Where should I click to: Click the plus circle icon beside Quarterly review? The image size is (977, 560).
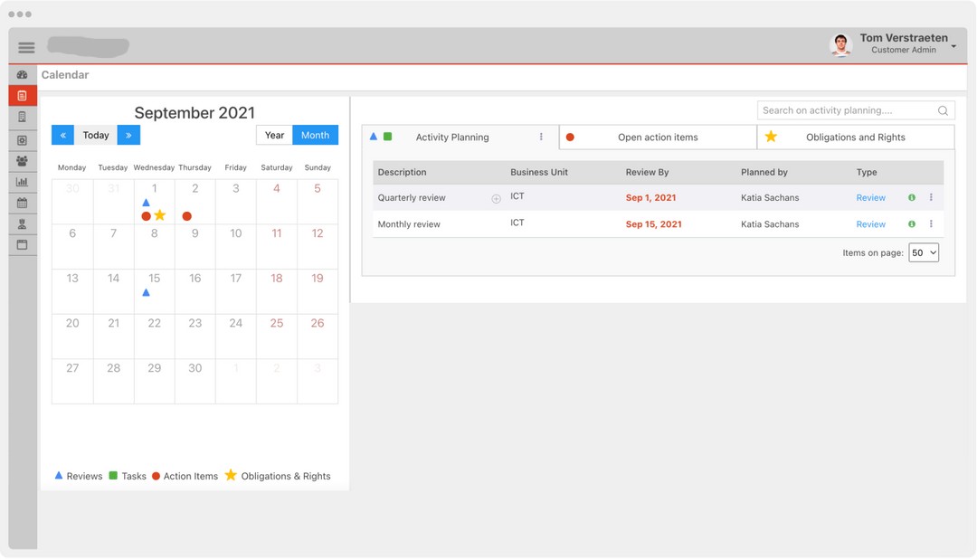496,199
